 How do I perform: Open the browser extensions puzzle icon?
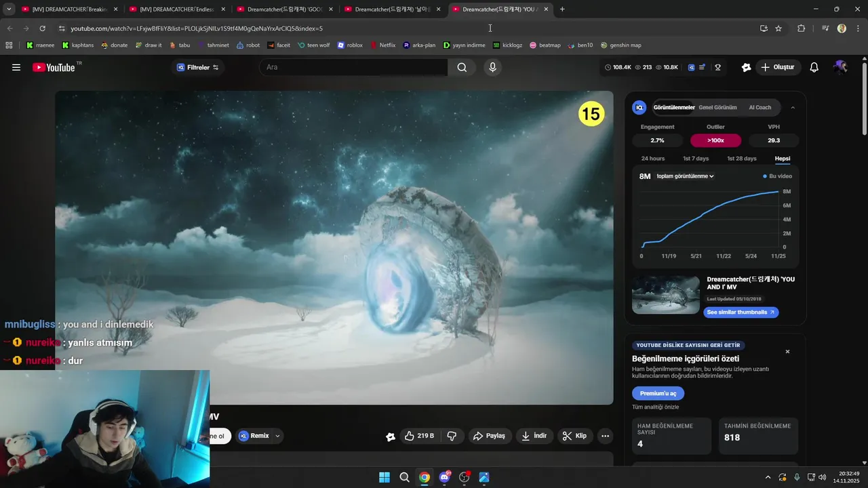coord(801,28)
